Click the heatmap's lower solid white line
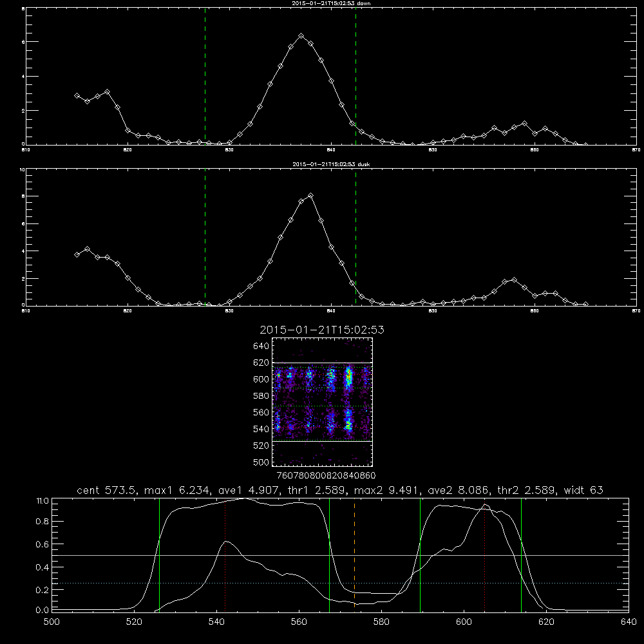 [x=322, y=442]
